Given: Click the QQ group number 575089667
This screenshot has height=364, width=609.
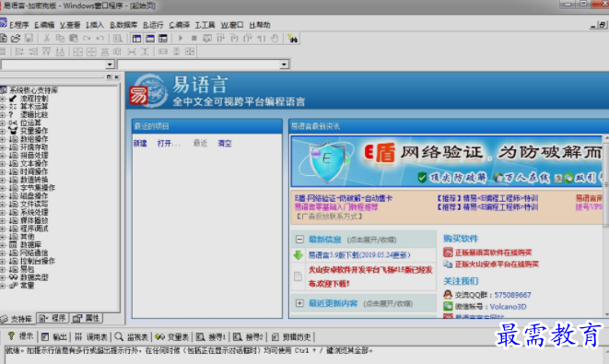Looking at the screenshot, I should (512, 295).
